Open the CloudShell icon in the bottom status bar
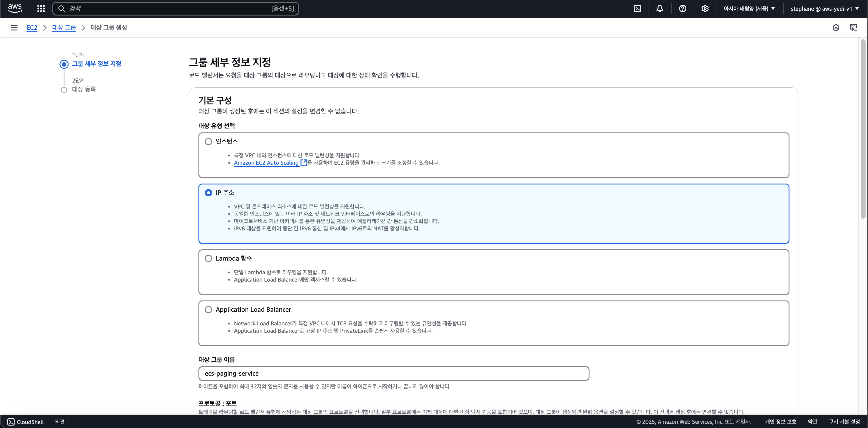Viewport: 868px width, 428px height. coord(10,422)
